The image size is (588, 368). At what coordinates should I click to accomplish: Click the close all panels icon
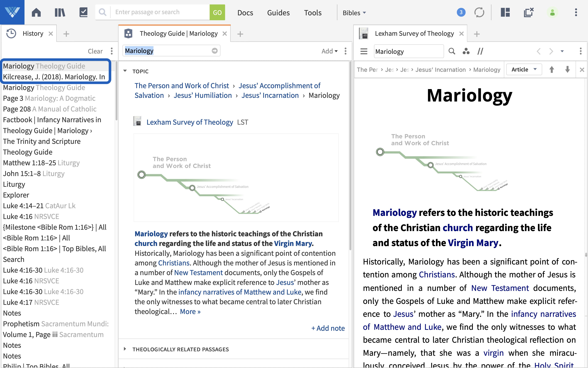[528, 12]
